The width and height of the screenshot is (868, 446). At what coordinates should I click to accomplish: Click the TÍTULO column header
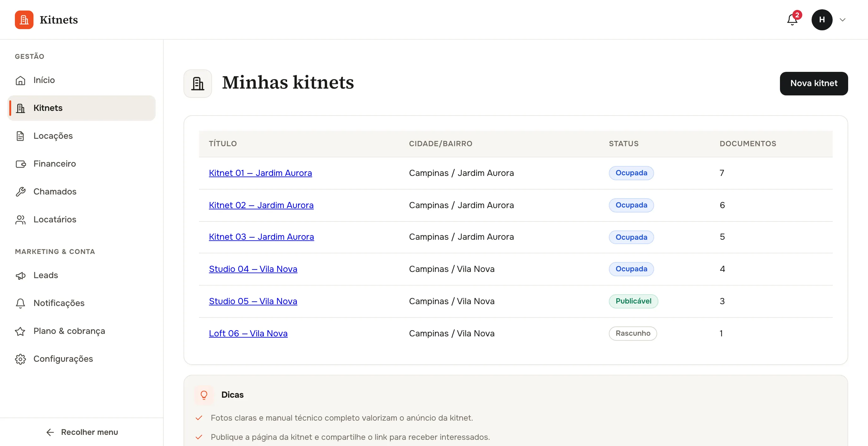222,144
